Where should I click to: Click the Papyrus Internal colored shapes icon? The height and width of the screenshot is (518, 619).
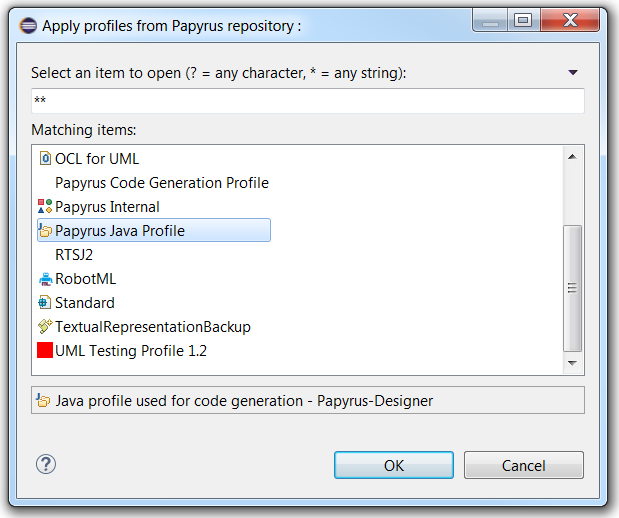(x=44, y=207)
